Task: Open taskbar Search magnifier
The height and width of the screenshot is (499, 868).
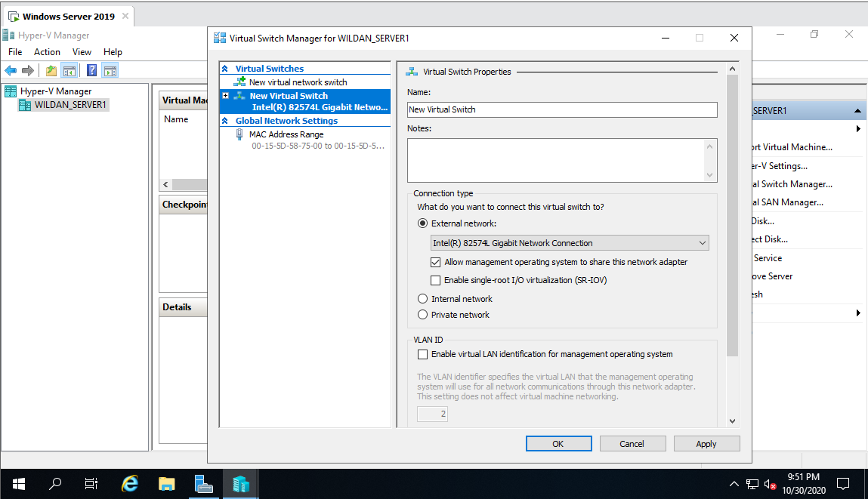Action: coord(55,484)
